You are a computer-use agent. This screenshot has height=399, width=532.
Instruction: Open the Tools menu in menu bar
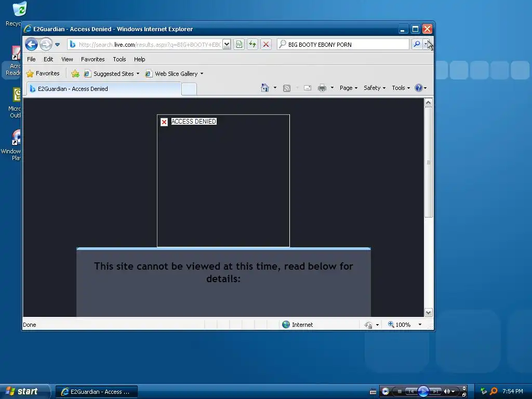119,59
